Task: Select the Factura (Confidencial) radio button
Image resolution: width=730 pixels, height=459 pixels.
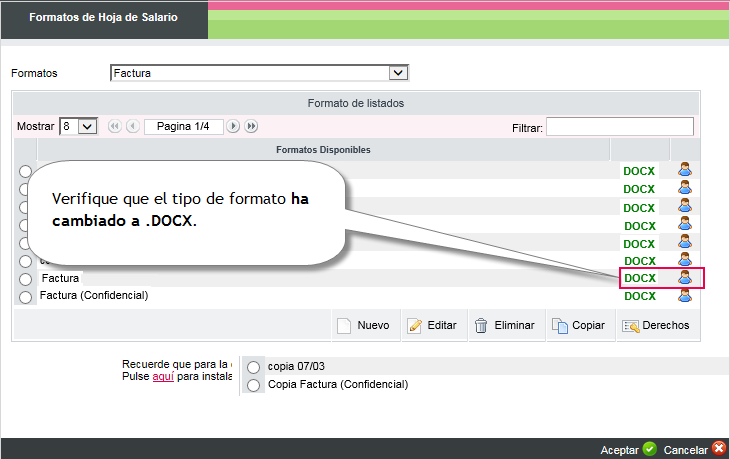Action: coord(26,297)
